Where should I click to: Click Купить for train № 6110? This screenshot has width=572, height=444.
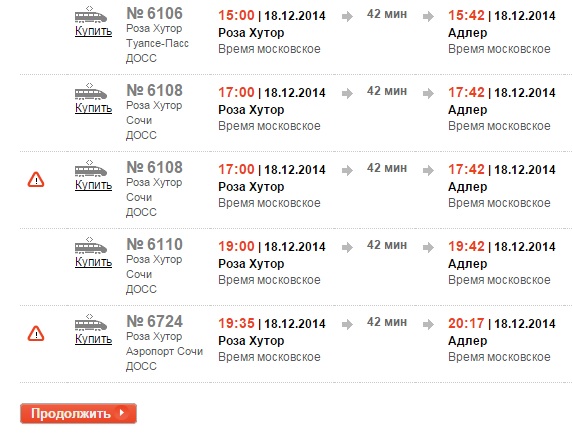click(x=93, y=262)
